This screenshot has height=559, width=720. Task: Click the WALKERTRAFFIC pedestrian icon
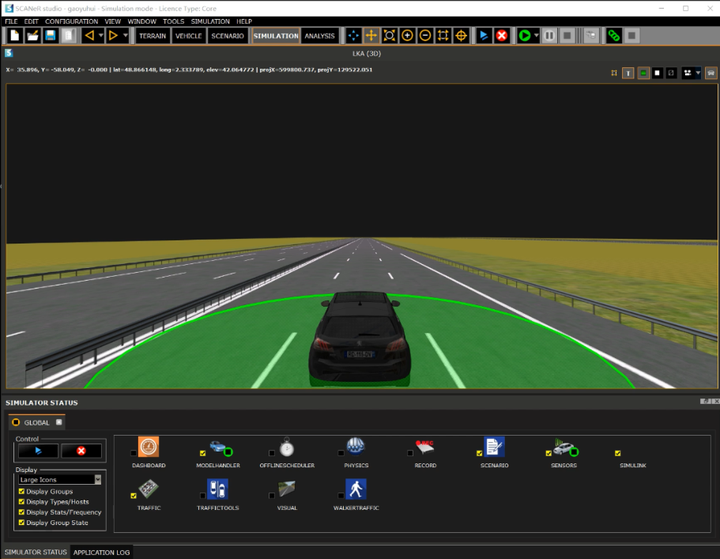356,489
